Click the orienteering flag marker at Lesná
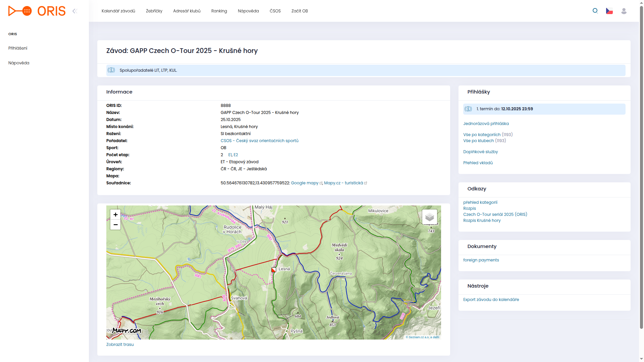This screenshot has width=644, height=362. coord(273,270)
